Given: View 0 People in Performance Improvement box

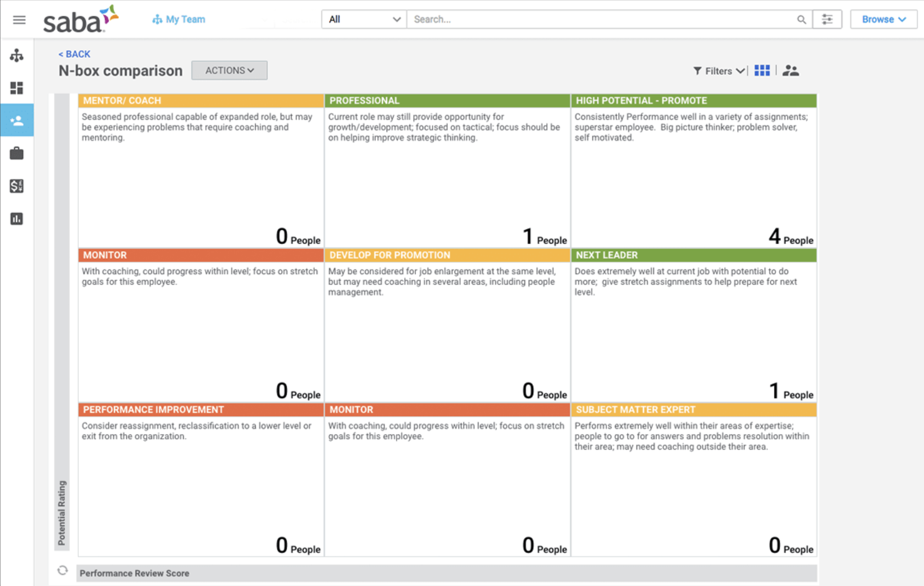Looking at the screenshot, I should pos(298,546).
